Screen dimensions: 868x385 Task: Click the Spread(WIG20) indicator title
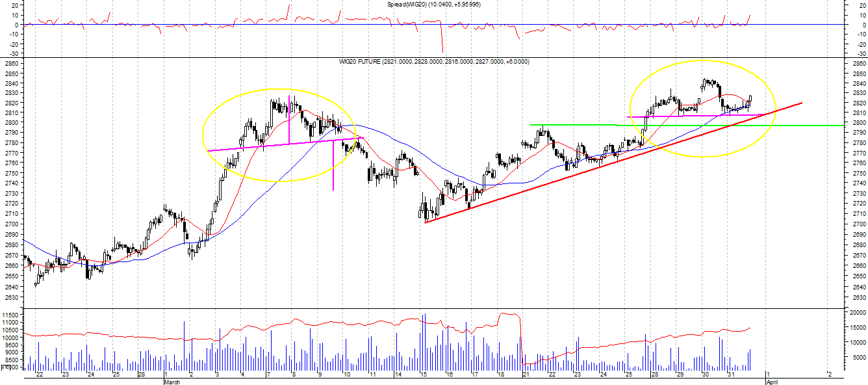click(433, 4)
